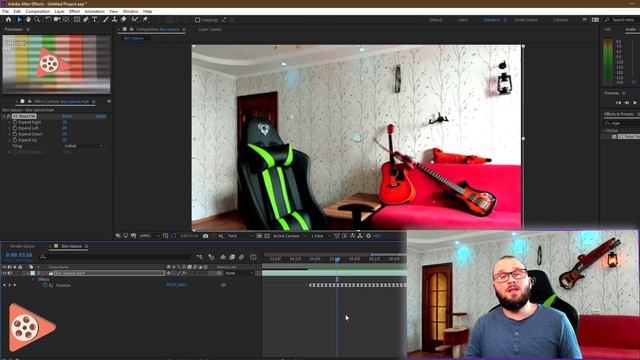The width and height of the screenshot is (640, 360).
Task: Select the Puppet Pin tool
Action: tap(145, 19)
